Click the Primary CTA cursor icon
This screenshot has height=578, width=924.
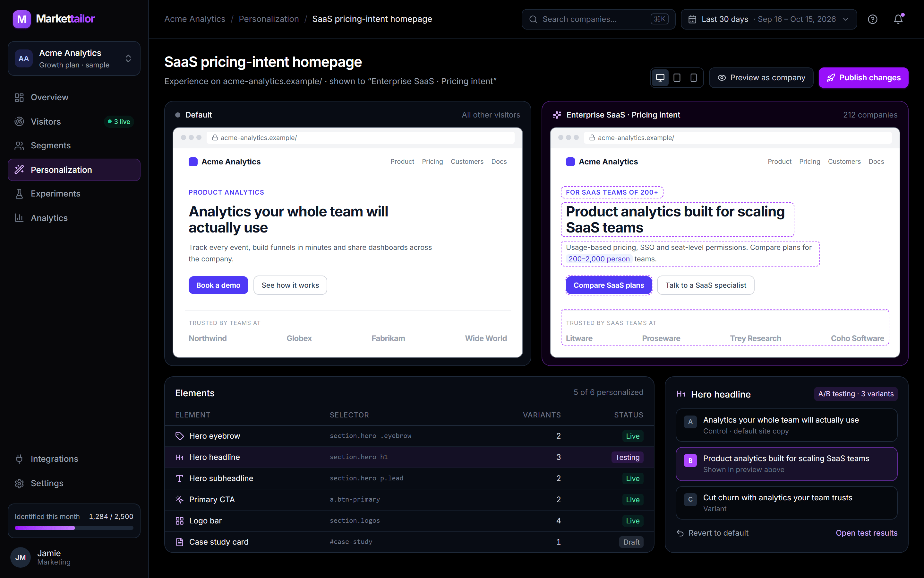point(179,500)
